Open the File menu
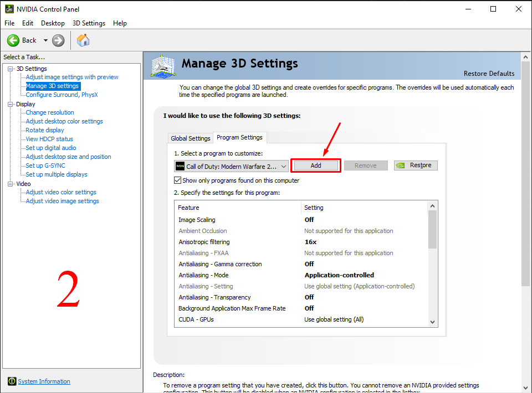 pos(9,23)
